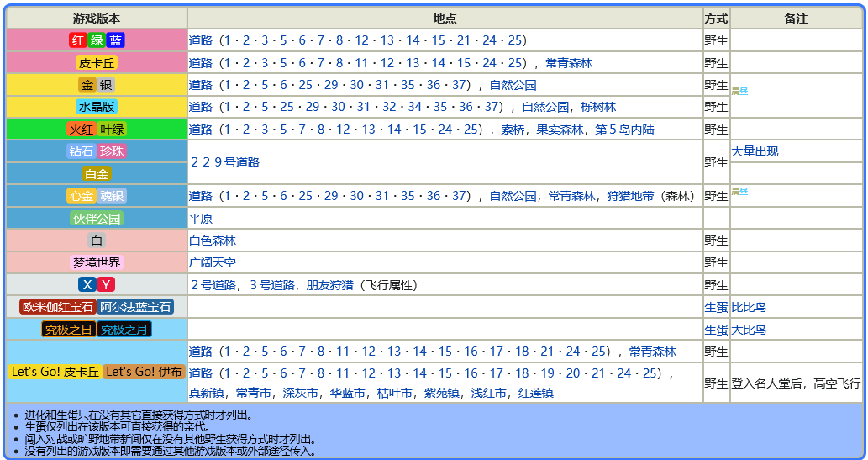The width and height of the screenshot is (868, 460).
Task: Open the 金 version badge
Action: pyautogui.click(x=87, y=85)
